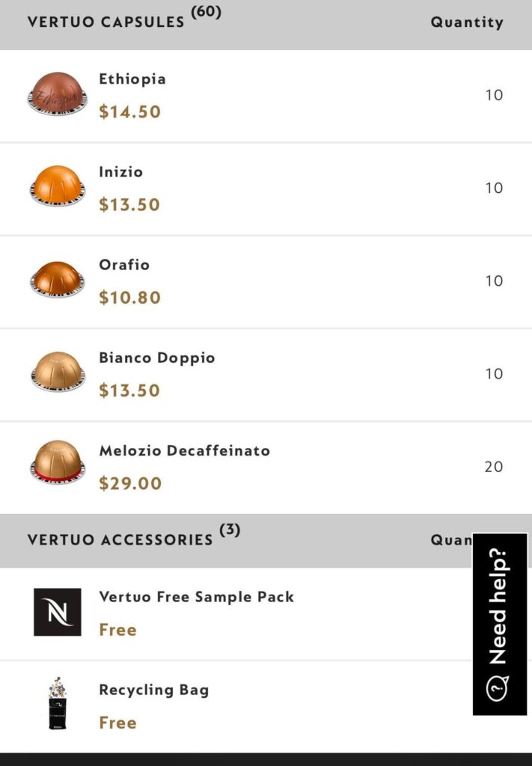Image resolution: width=532 pixels, height=766 pixels.
Task: Select the Inizio product name
Action: tap(121, 171)
